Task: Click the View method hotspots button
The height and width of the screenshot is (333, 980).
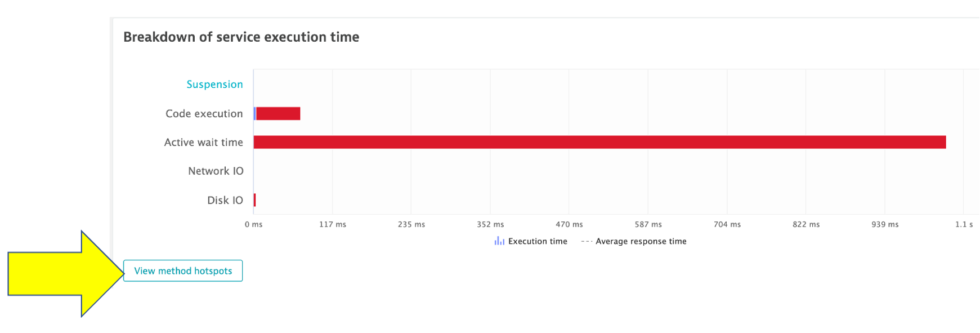Action: point(183,271)
